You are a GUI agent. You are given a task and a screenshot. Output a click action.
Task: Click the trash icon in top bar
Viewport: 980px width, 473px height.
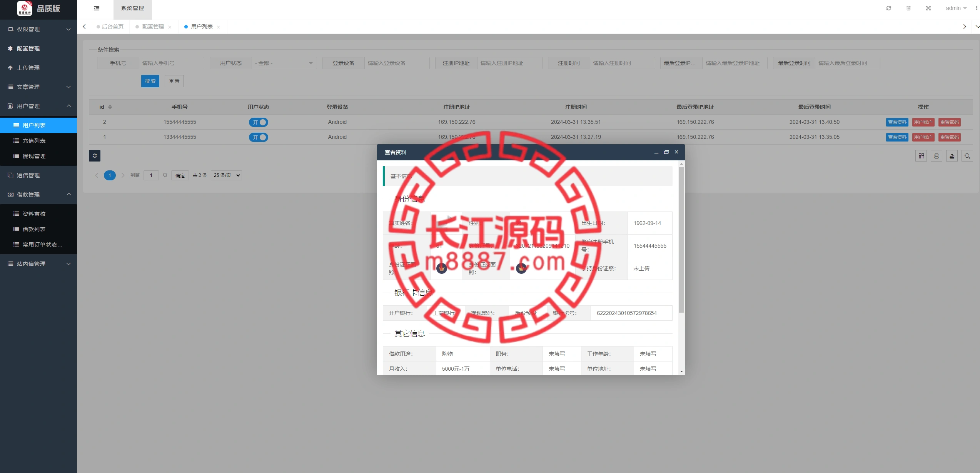908,8
